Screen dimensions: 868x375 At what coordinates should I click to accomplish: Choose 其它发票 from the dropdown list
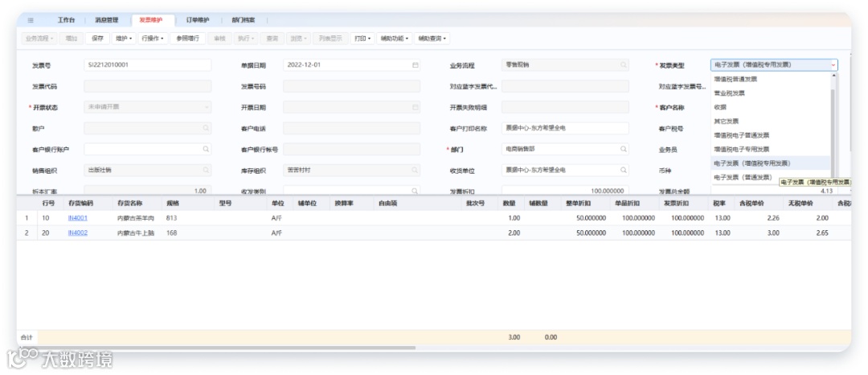click(771, 121)
